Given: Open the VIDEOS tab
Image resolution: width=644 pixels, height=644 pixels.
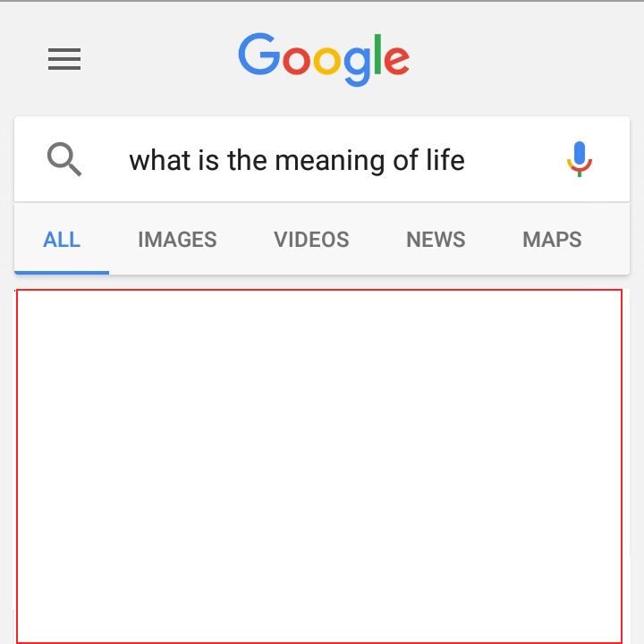Looking at the screenshot, I should 311,239.
